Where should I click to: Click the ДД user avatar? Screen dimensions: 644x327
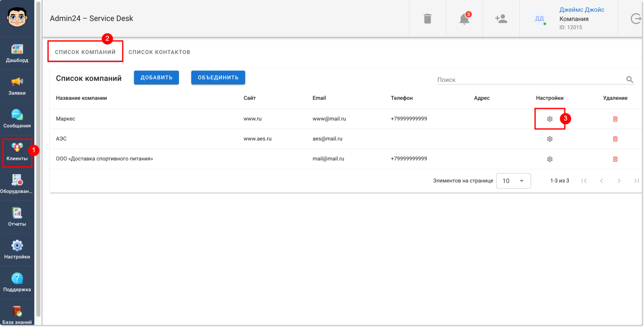[539, 18]
